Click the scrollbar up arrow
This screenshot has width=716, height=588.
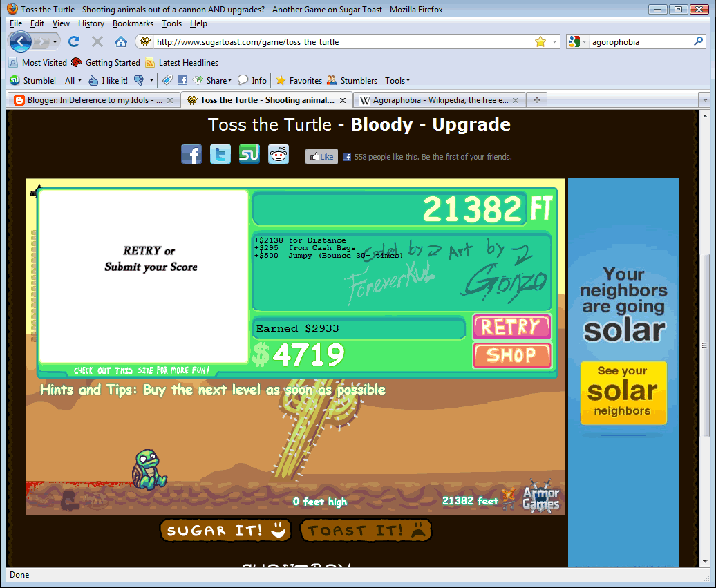click(x=704, y=116)
